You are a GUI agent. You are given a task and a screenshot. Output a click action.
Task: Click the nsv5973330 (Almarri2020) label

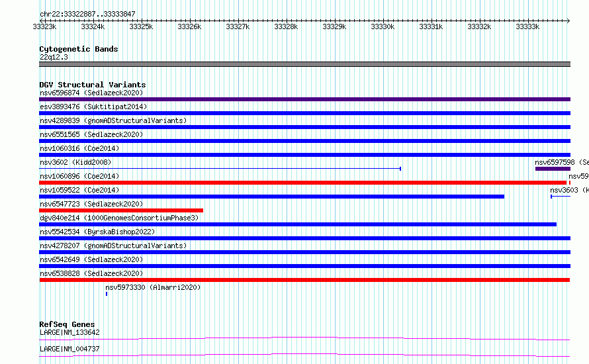click(x=153, y=287)
